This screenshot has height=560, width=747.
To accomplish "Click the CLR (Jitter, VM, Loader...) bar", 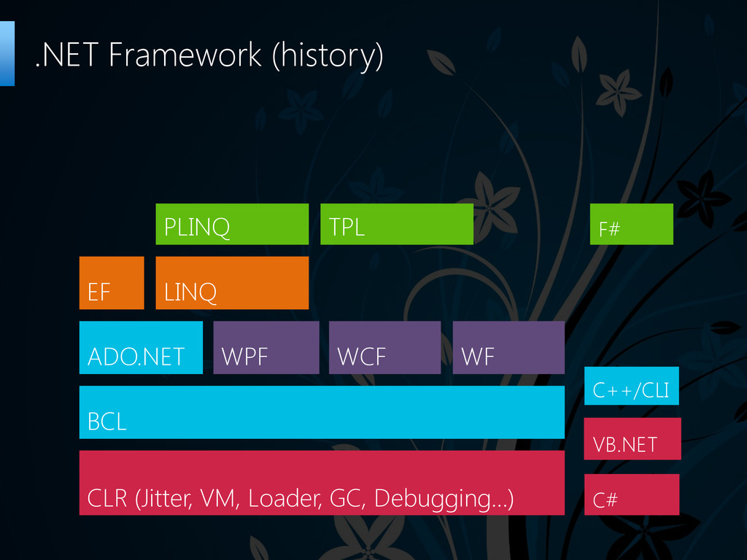I will click(322, 483).
